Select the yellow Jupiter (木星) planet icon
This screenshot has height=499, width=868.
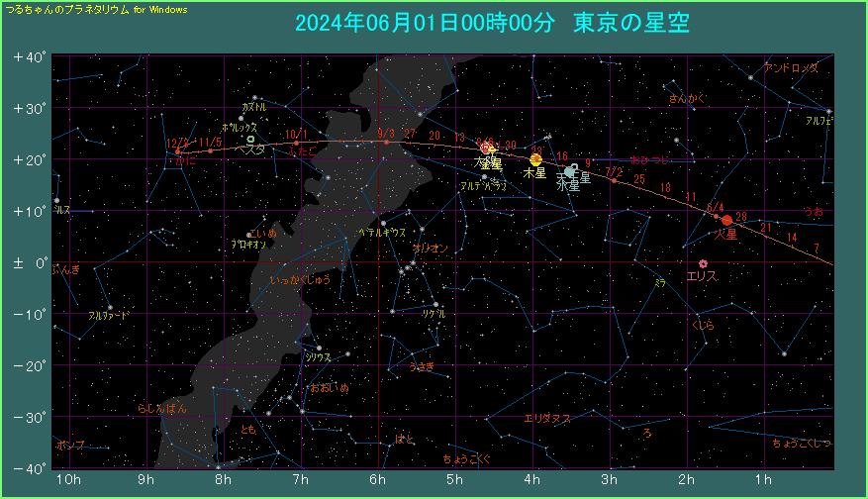(535, 159)
